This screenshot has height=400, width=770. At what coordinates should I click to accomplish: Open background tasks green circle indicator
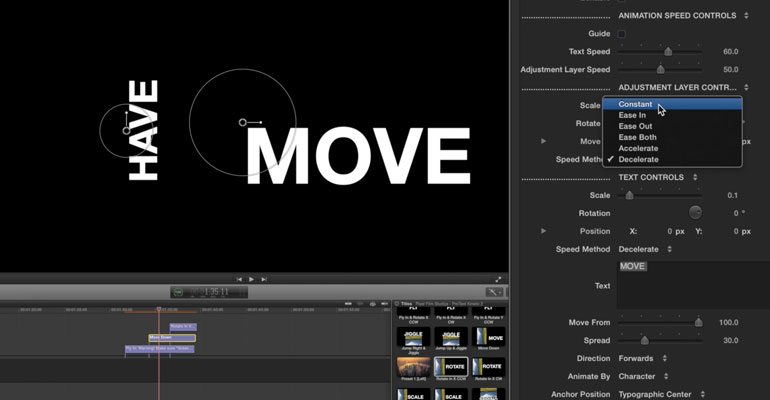tap(178, 293)
